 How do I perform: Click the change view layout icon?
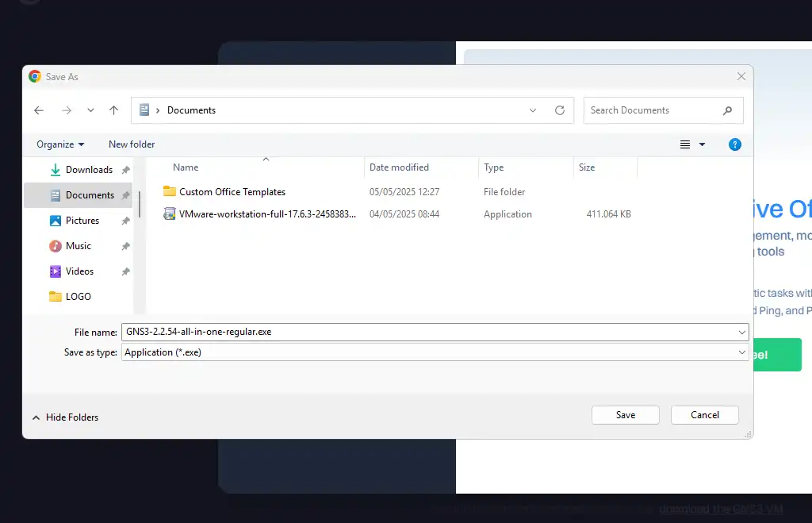tap(685, 144)
